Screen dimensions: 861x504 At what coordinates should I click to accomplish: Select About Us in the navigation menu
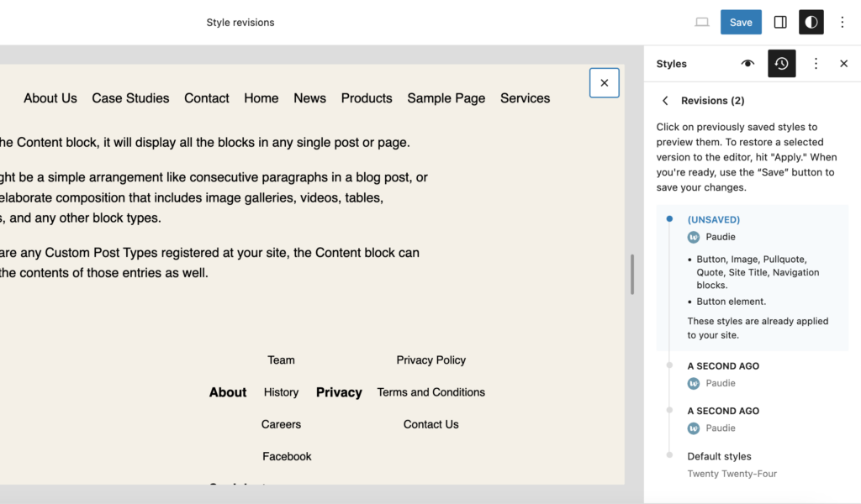coord(50,98)
